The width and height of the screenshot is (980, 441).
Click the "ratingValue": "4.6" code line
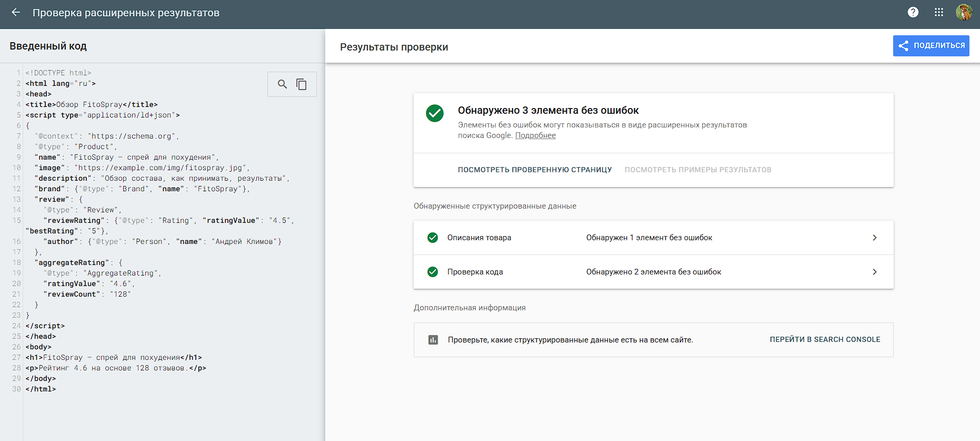point(89,283)
